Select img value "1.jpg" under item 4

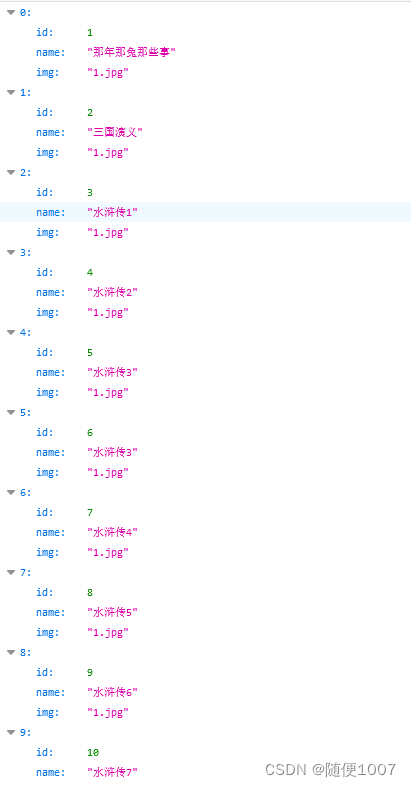[108, 392]
